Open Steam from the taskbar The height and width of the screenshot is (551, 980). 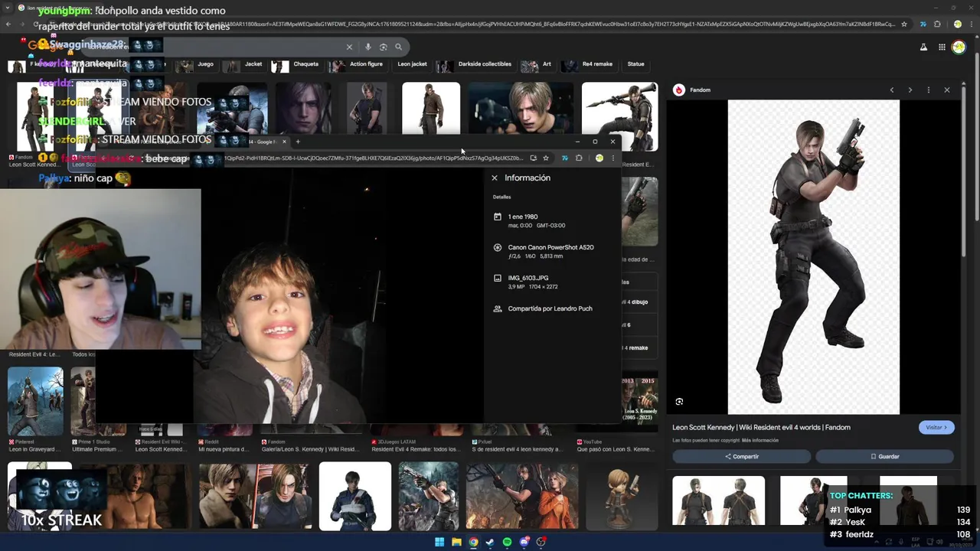[490, 542]
